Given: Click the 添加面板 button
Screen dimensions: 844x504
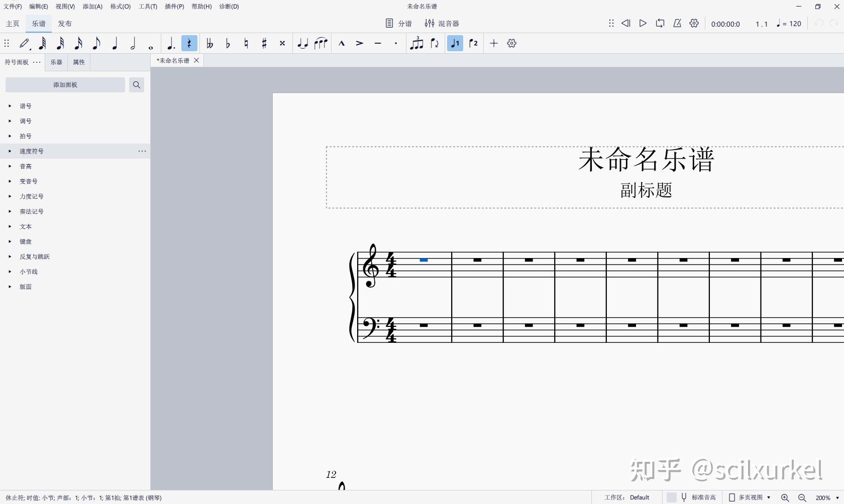Looking at the screenshot, I should click(x=65, y=85).
